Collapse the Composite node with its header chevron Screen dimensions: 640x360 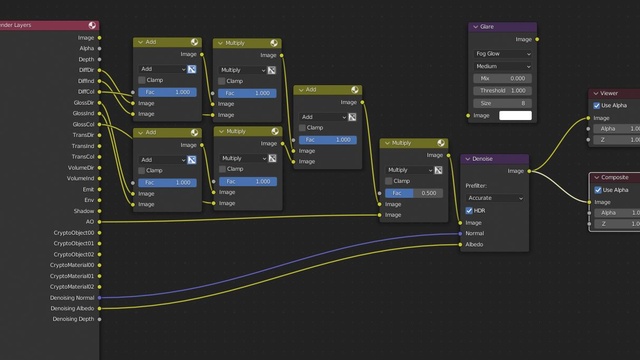point(597,178)
